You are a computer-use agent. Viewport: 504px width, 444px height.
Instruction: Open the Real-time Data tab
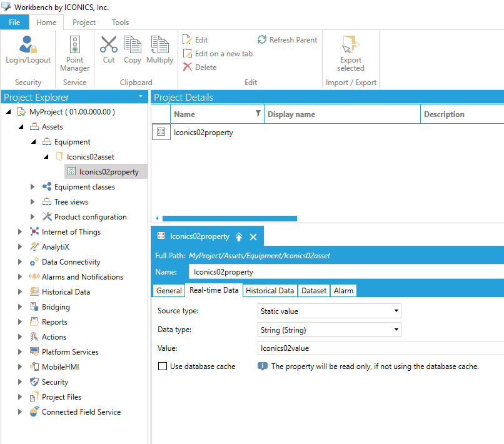[x=214, y=290]
